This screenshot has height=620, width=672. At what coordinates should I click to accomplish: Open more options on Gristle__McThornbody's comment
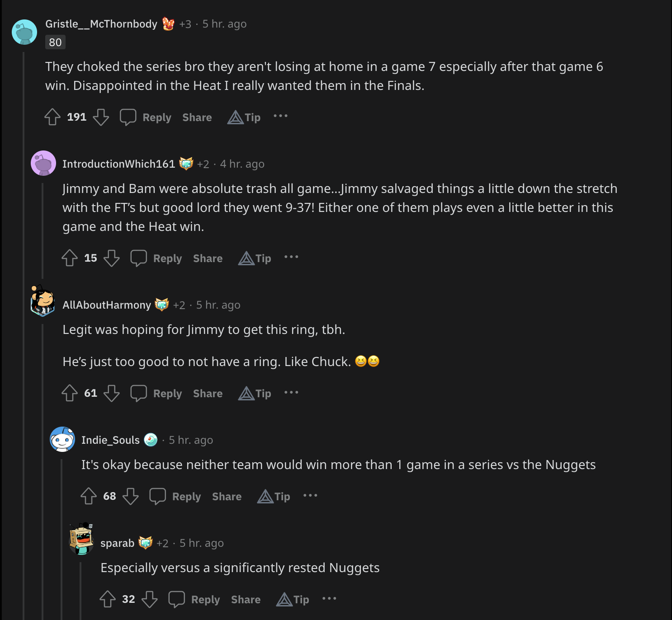tap(280, 116)
